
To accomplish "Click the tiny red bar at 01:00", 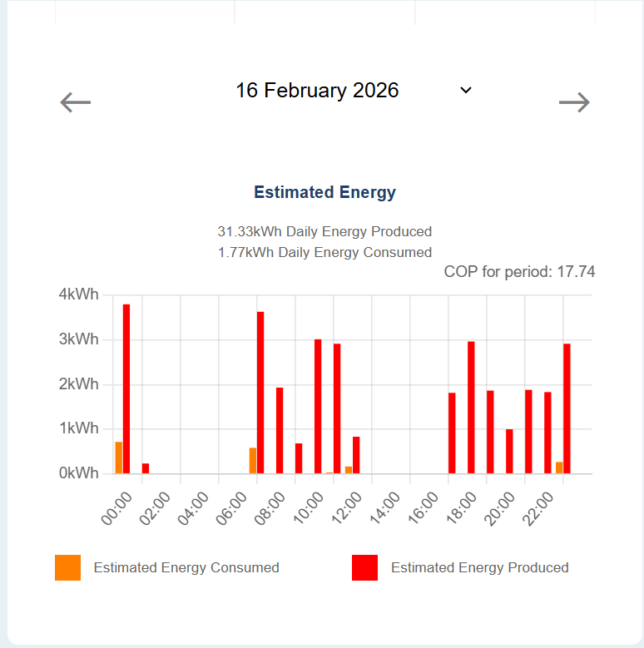I will point(146,469).
